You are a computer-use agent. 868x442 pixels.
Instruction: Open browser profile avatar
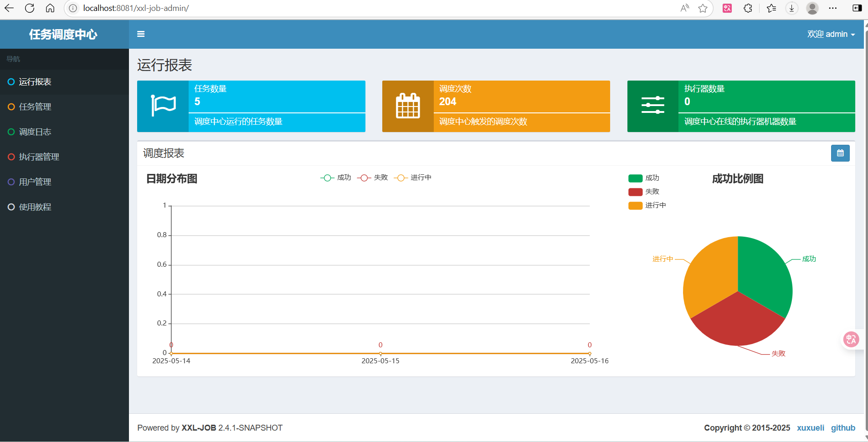(x=812, y=8)
